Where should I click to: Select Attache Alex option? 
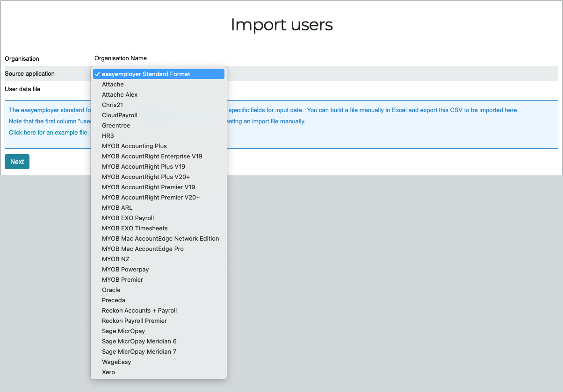click(159, 94)
